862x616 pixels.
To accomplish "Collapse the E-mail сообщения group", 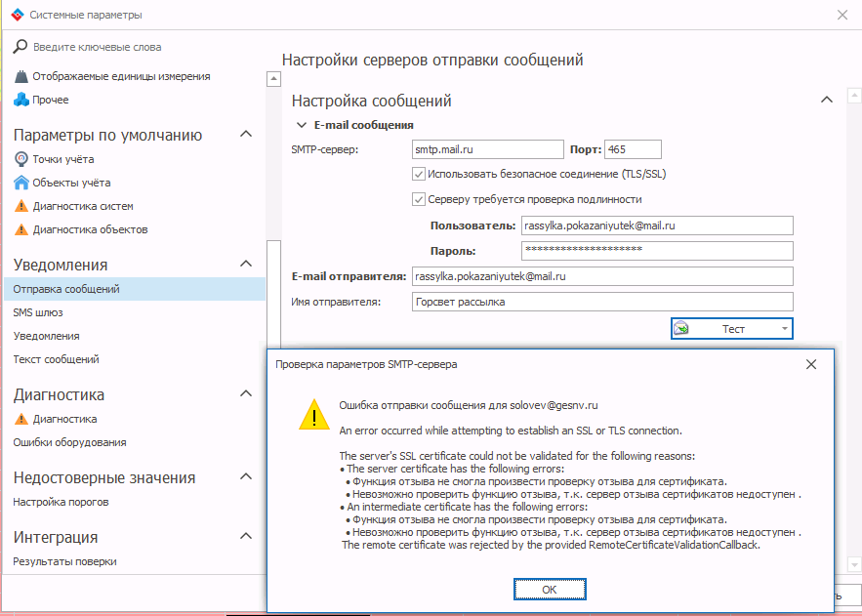I will [x=301, y=125].
